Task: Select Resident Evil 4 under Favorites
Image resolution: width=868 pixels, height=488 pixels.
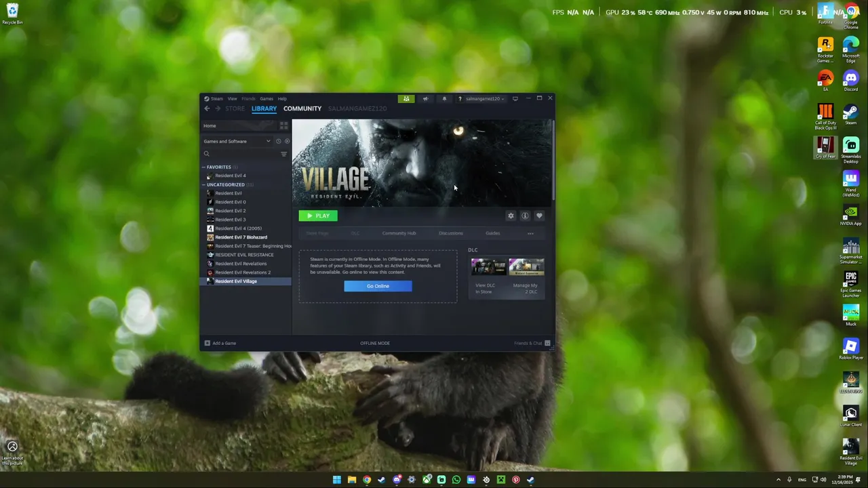Action: click(231, 176)
